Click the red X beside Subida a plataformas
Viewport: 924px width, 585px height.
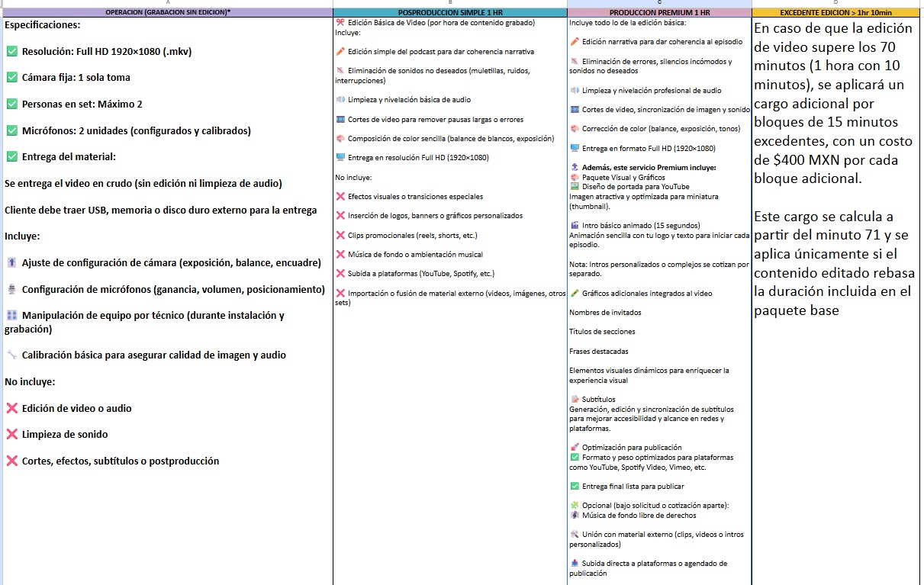pos(340,273)
